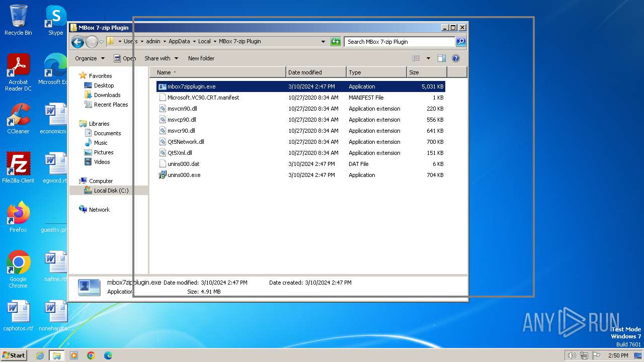Select unins000.exe uninstaller file
This screenshot has width=644, height=362.
(300, 175)
